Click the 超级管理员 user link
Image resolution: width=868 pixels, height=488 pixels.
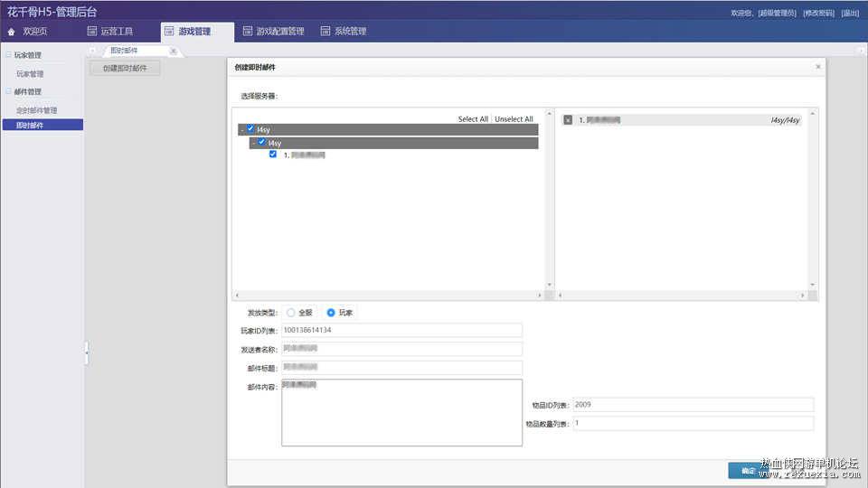(777, 13)
